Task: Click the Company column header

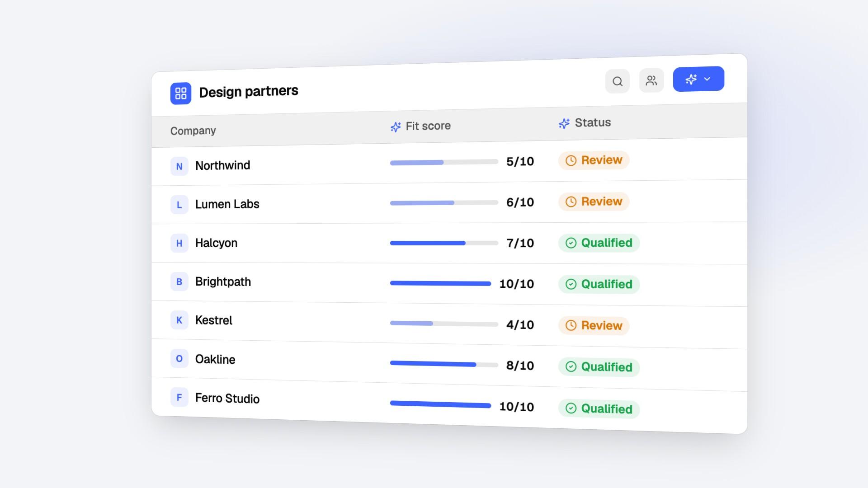Action: pos(193,131)
